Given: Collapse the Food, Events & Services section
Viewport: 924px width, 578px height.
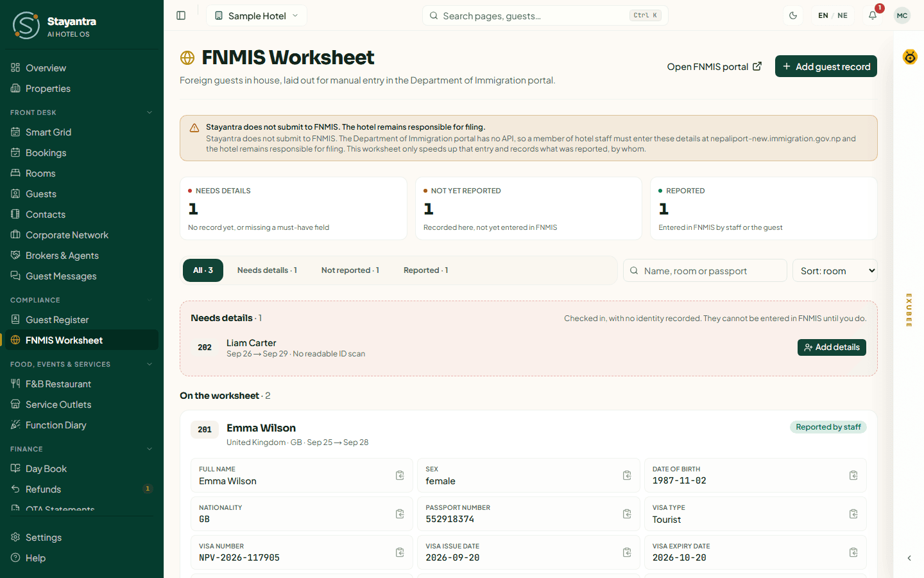Looking at the screenshot, I should pos(150,364).
